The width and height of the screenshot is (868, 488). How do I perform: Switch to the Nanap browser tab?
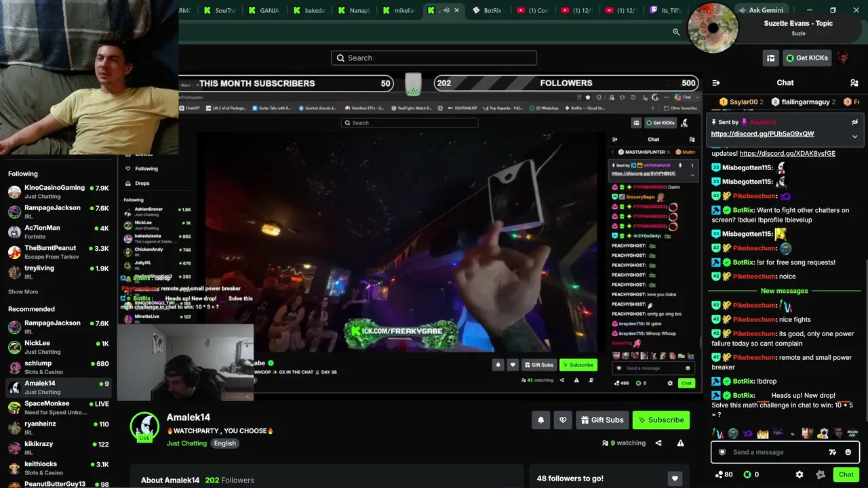(354, 10)
